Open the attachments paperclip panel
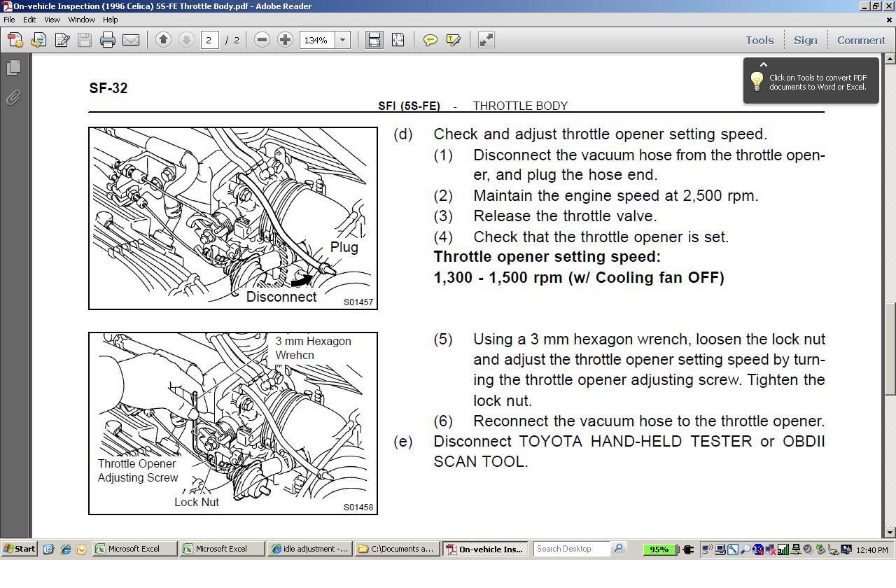Image resolution: width=896 pixels, height=588 pixels. [x=13, y=97]
